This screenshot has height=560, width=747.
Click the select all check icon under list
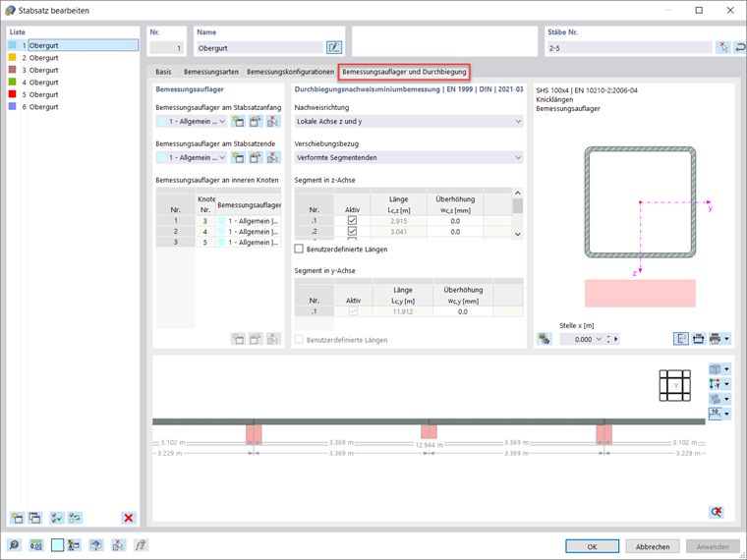pos(57,518)
